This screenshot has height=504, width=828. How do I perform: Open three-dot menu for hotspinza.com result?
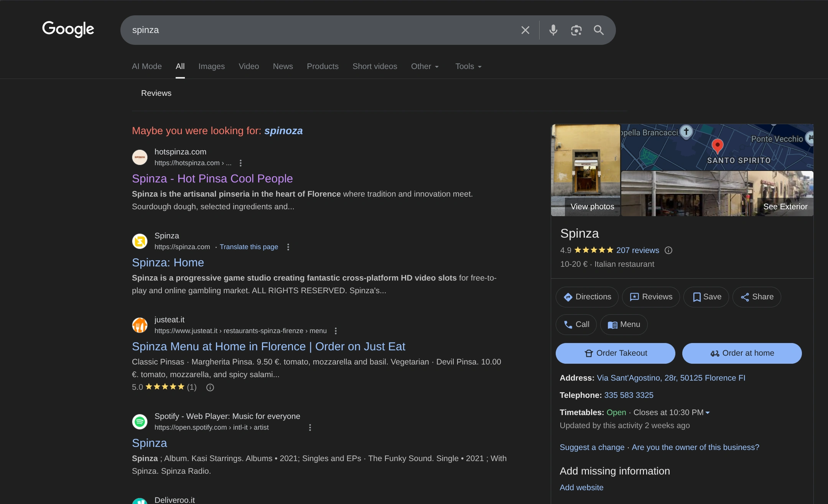coord(240,163)
